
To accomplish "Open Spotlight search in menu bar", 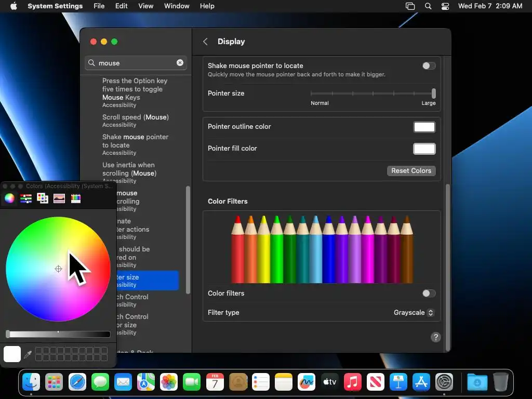I will pos(428,6).
